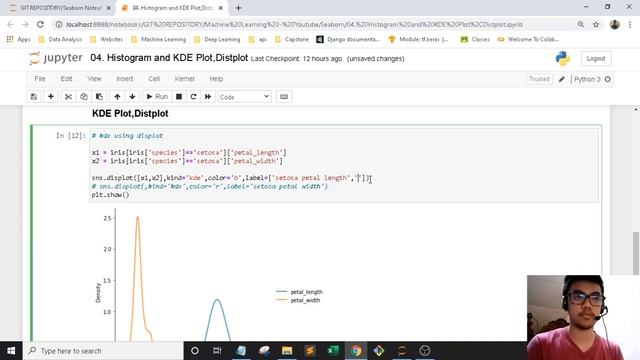Image resolution: width=640 pixels, height=360 pixels.
Task: Click the plt.show() code line
Action: [x=111, y=195]
